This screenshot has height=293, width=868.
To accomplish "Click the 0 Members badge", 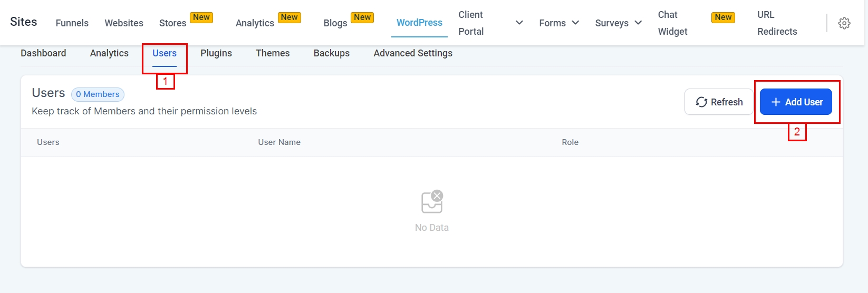I will [x=98, y=94].
